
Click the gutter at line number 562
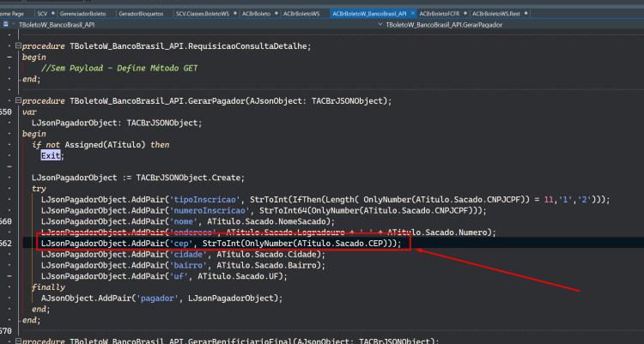pos(6,243)
